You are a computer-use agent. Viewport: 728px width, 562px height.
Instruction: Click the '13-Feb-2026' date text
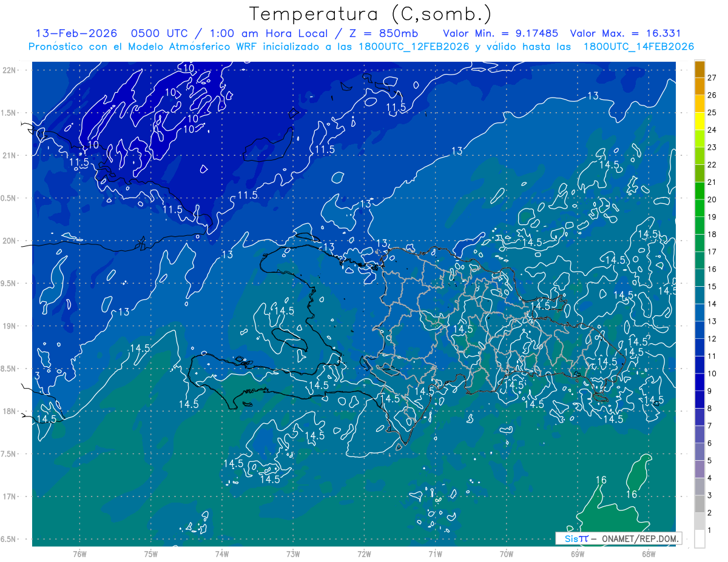click(76, 33)
